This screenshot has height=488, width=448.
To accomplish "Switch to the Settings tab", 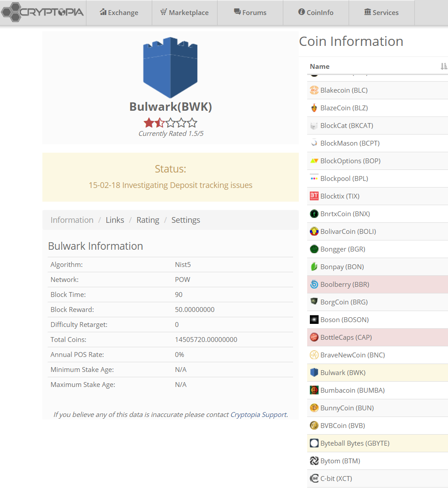I will [x=186, y=220].
